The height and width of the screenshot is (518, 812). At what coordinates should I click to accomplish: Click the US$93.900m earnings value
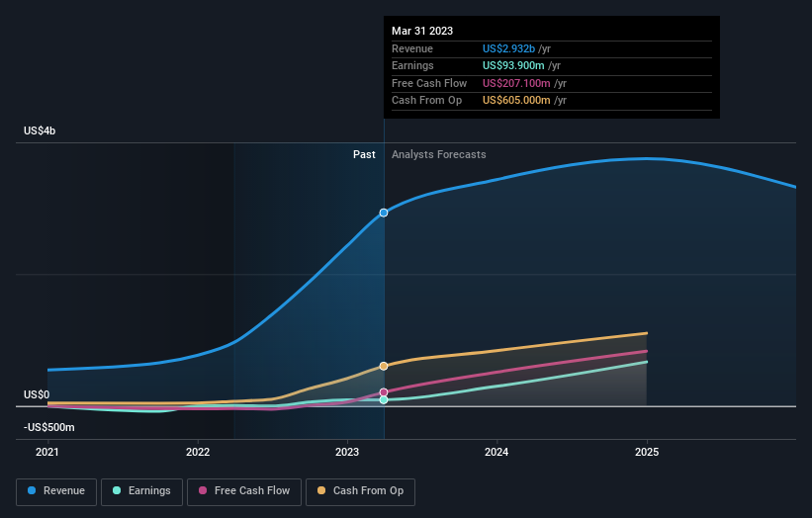[513, 65]
